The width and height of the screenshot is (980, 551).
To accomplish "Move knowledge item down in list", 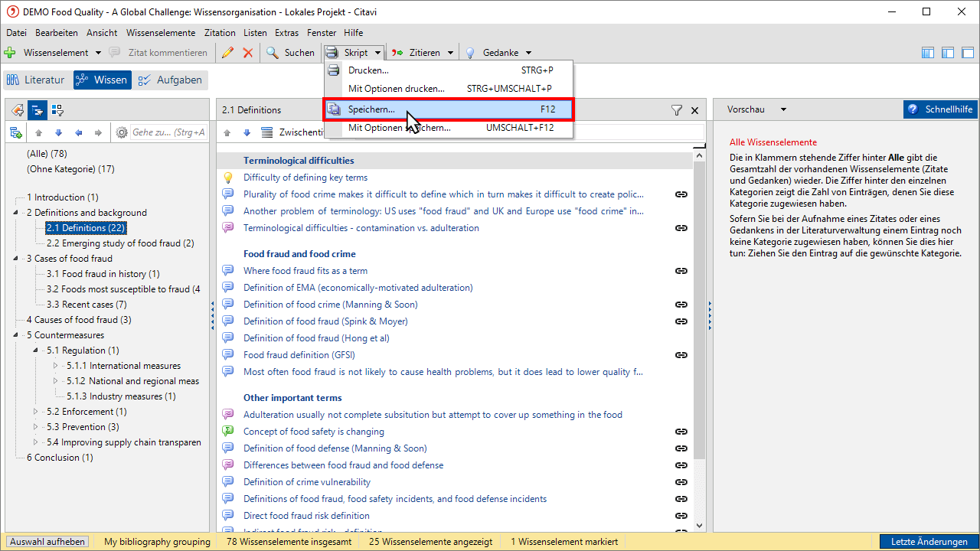I will coord(247,132).
